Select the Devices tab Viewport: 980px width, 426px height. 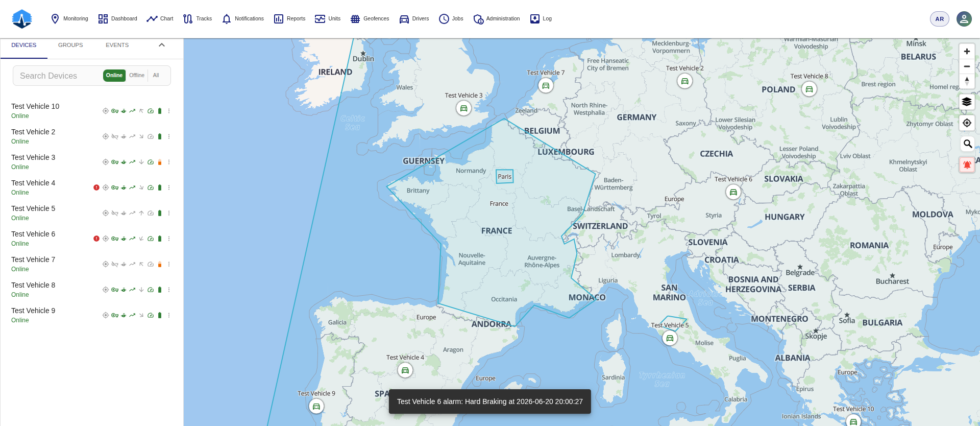coord(24,45)
